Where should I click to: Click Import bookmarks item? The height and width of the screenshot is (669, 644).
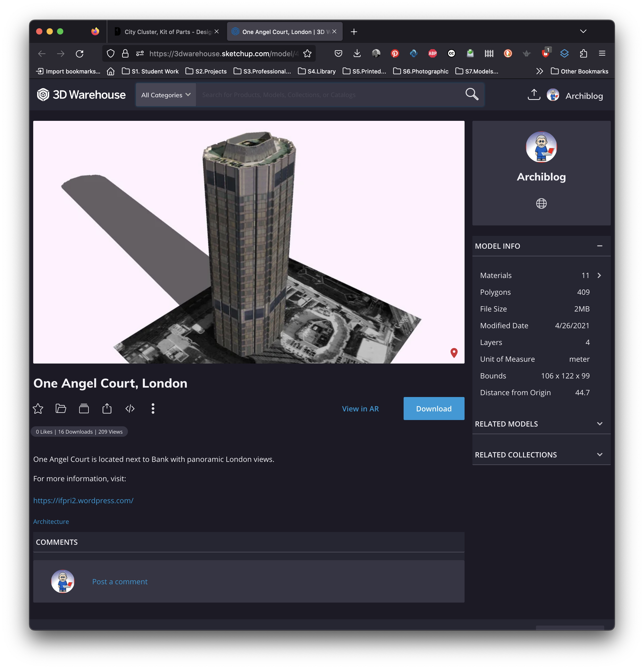(68, 71)
